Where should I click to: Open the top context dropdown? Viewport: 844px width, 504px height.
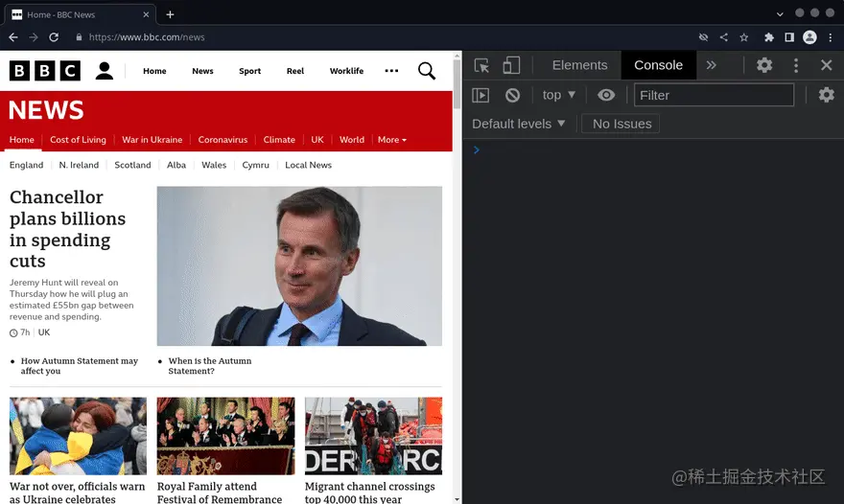click(559, 95)
